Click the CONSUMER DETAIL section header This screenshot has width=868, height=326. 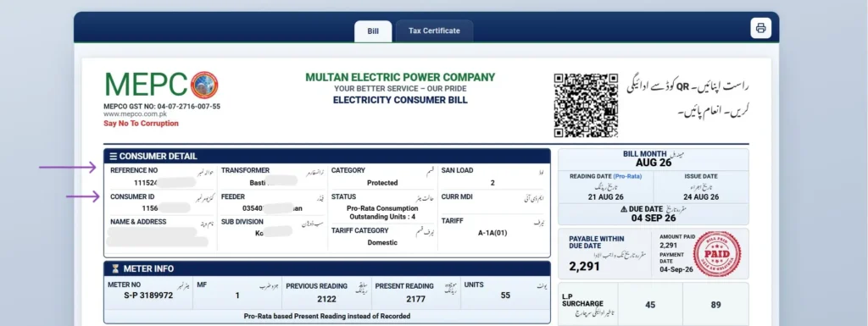tap(327, 156)
